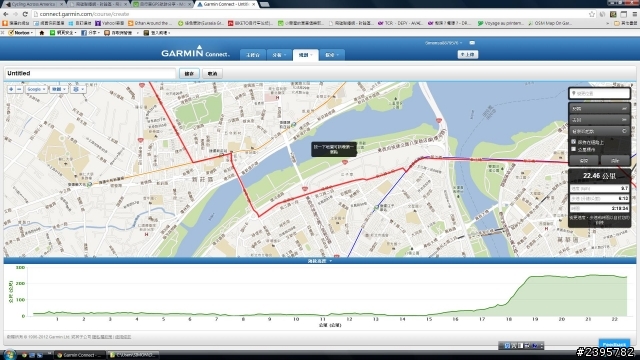Click the browser back arrow

coord(6,14)
